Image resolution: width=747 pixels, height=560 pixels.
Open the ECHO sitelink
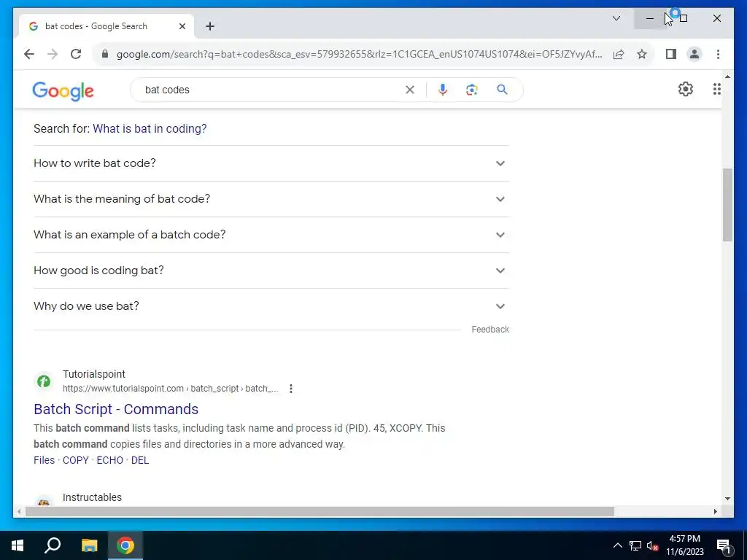(x=110, y=460)
